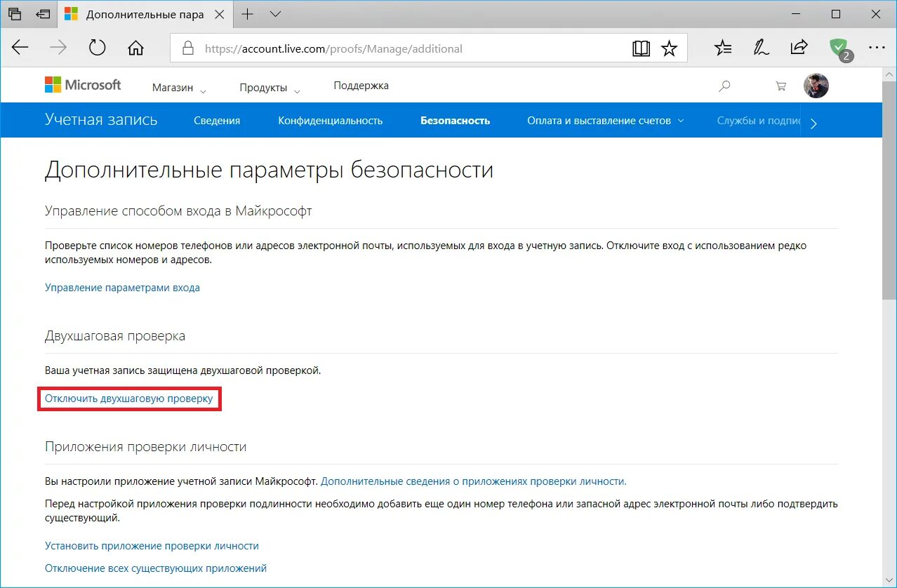
Task: Switch to the Сведения tab
Action: (x=217, y=121)
